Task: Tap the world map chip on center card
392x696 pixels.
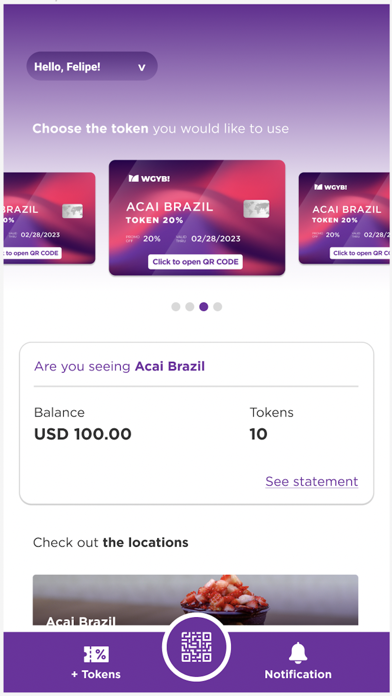Action: point(256,209)
